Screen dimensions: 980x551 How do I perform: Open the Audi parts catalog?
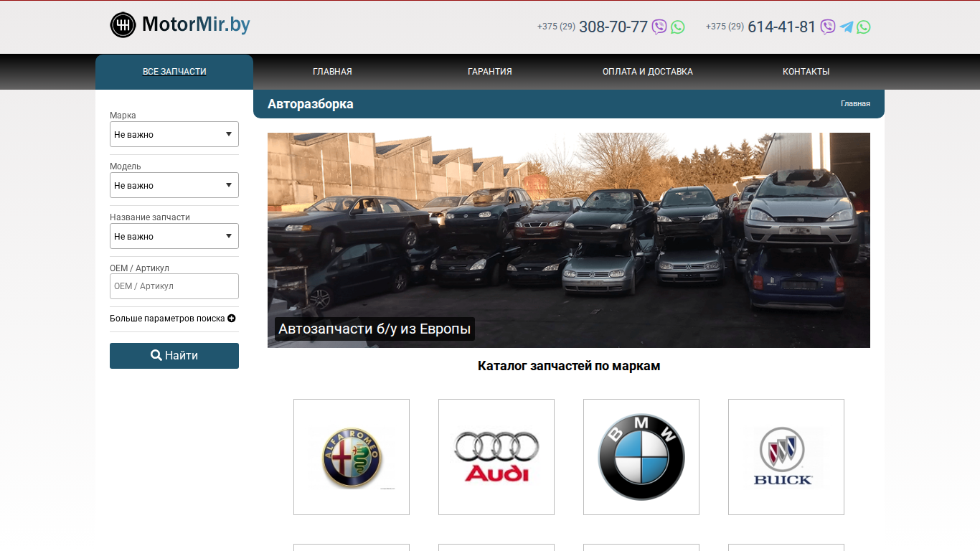click(496, 457)
